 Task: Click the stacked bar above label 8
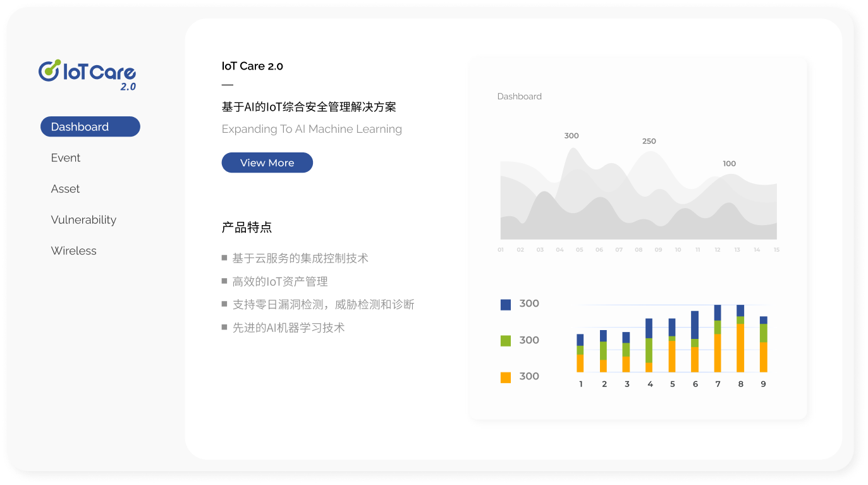(x=740, y=338)
